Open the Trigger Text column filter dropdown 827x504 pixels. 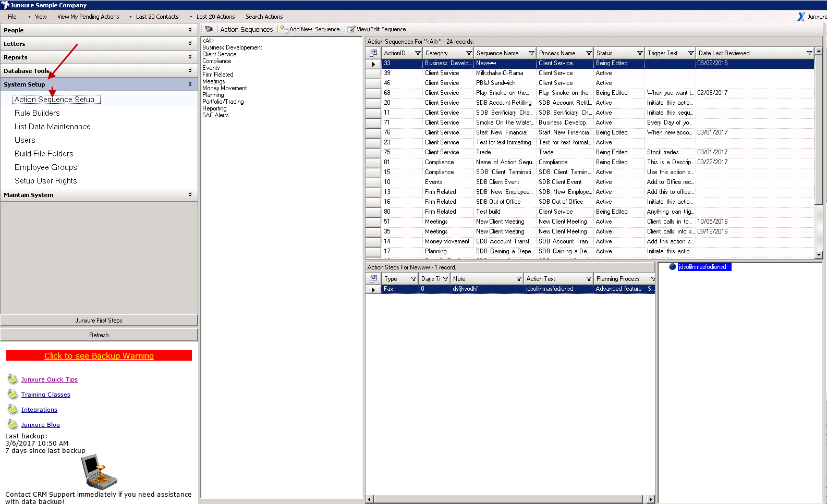pyautogui.click(x=691, y=53)
